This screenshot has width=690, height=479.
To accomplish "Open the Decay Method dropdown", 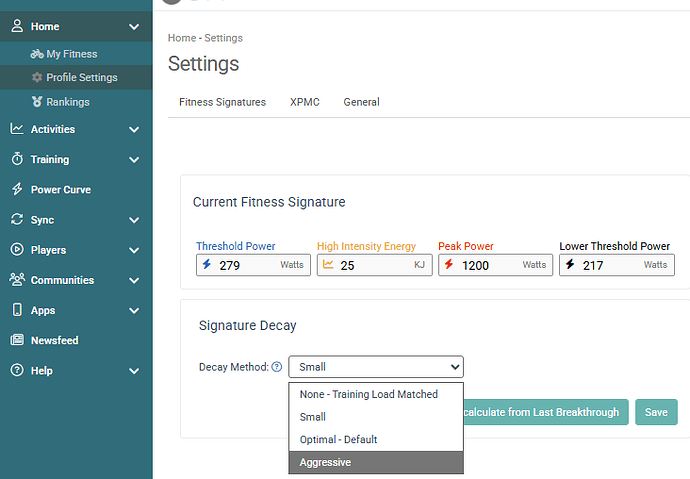I will pyautogui.click(x=375, y=367).
